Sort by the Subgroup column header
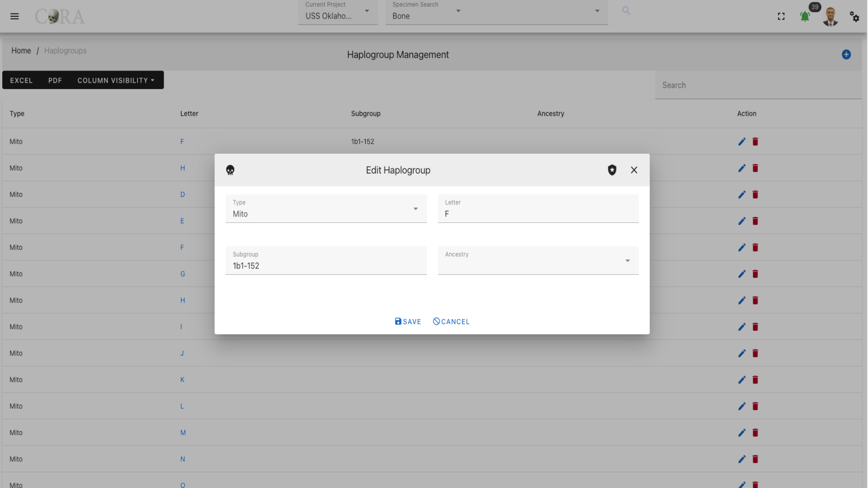868x488 pixels. (x=366, y=114)
